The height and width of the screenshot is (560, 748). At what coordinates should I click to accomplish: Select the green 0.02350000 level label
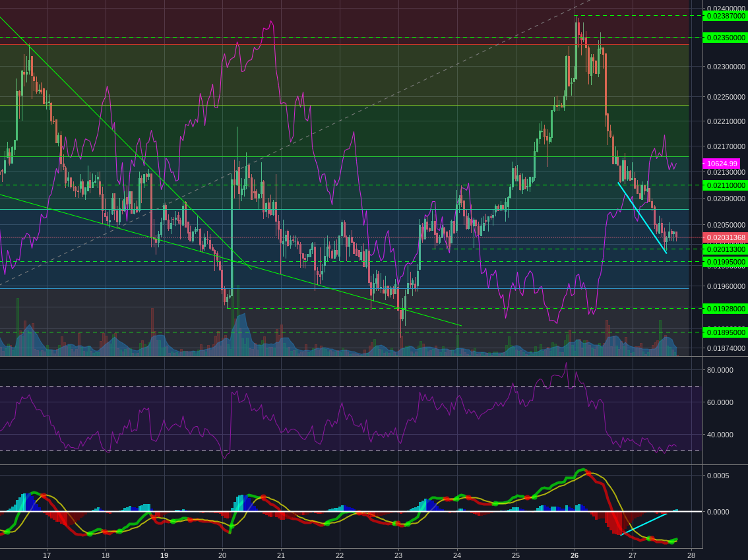724,38
